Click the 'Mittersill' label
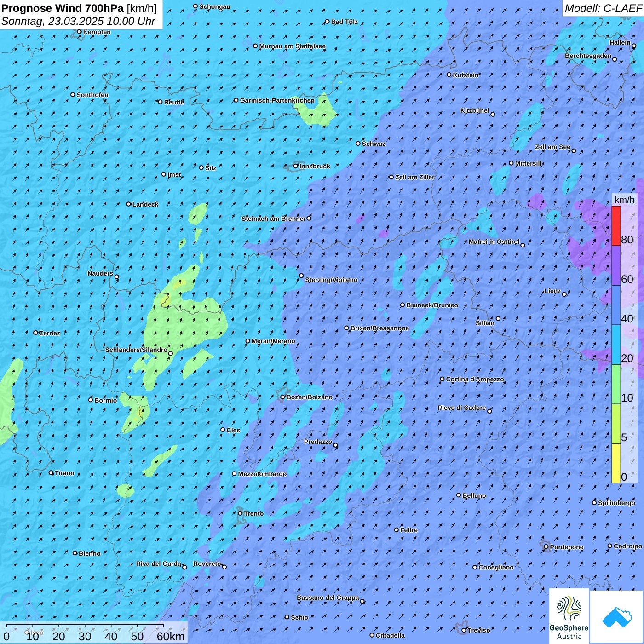 pos(529,163)
